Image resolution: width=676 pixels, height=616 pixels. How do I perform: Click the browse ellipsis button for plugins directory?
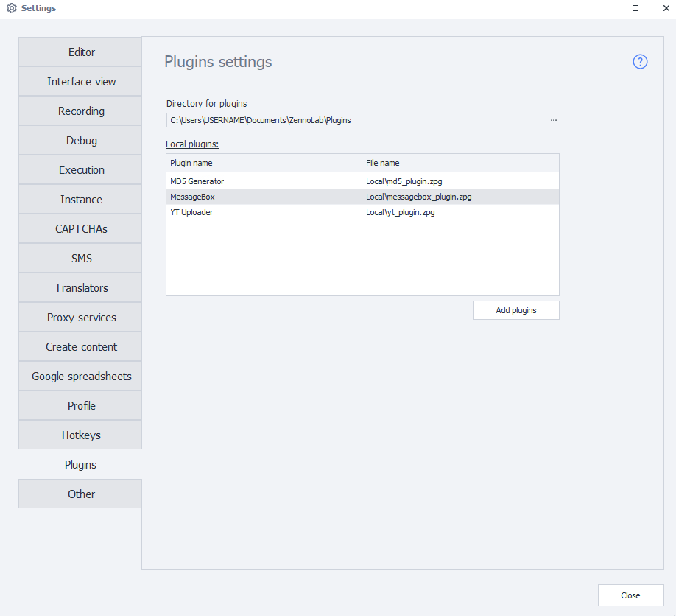[x=553, y=120]
